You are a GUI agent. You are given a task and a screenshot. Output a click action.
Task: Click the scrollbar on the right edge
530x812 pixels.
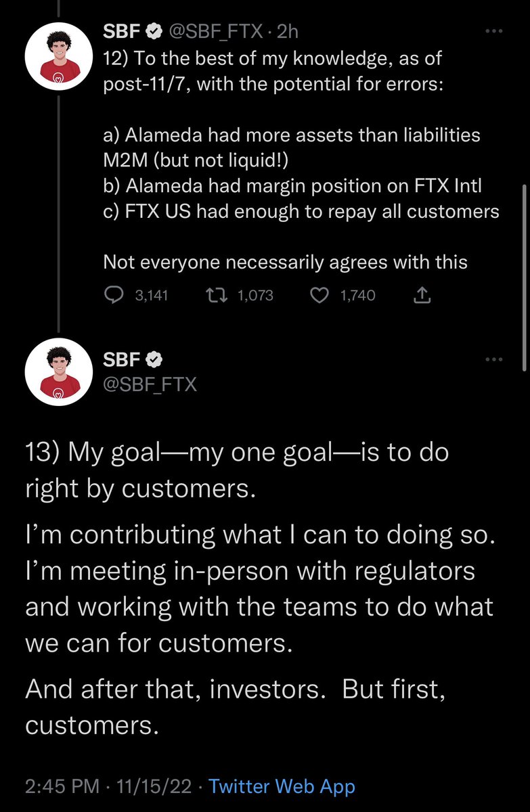click(525, 277)
